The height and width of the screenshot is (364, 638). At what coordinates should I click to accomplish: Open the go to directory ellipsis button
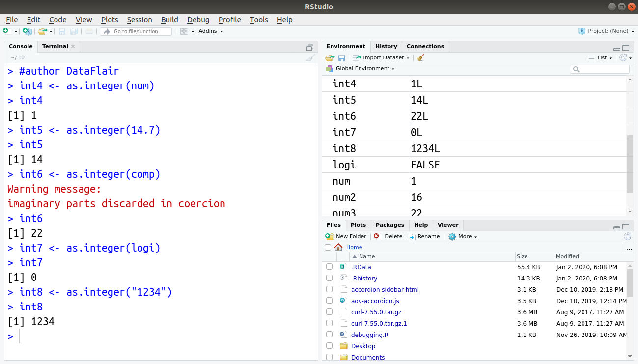[x=629, y=248]
